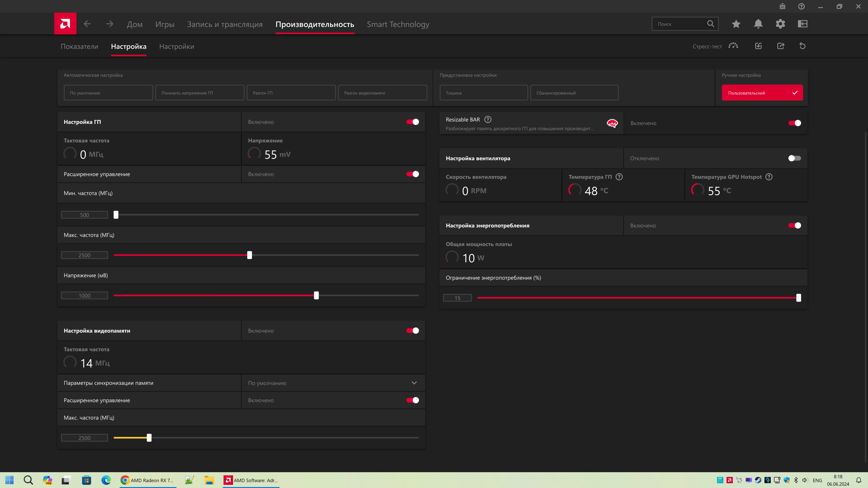The image size is (868, 488).
Task: Click the bug report icon
Action: coord(782,6)
